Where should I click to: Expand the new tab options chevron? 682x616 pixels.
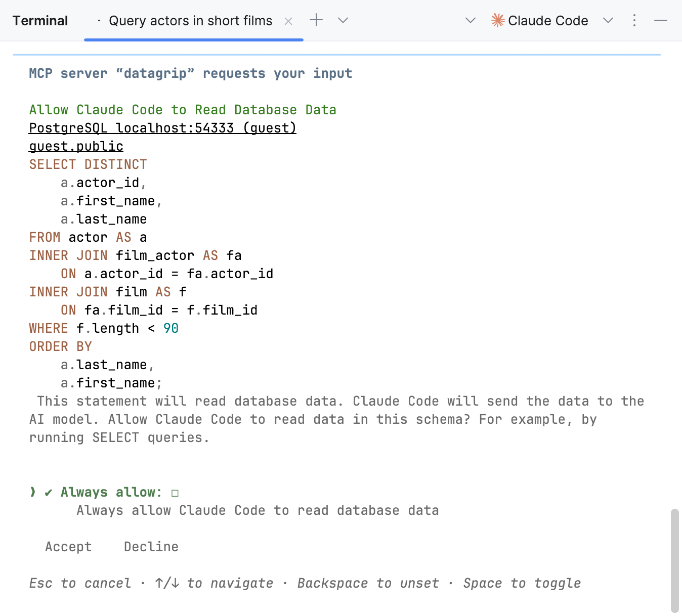(x=343, y=20)
